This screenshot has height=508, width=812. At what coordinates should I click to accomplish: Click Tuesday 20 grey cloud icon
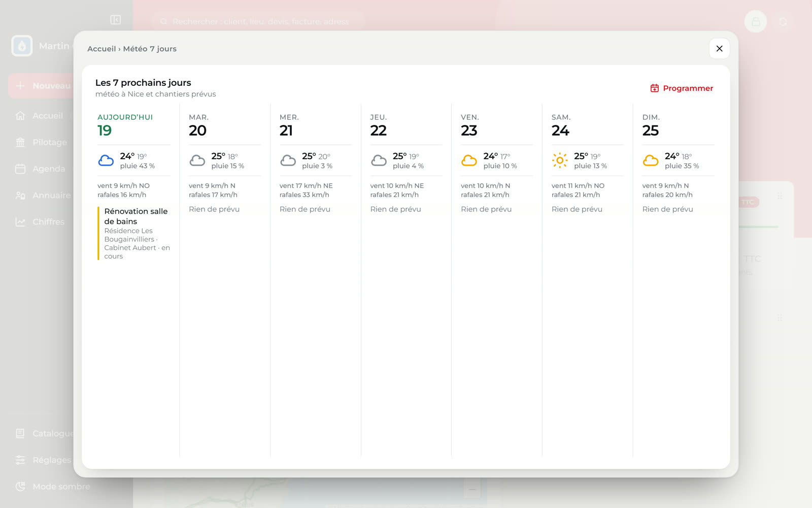point(197,161)
